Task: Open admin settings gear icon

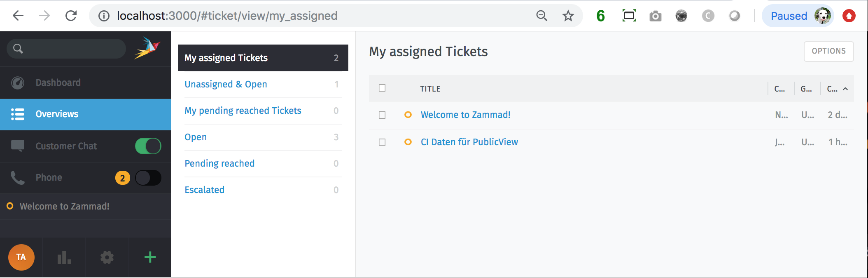Action: pyautogui.click(x=107, y=258)
